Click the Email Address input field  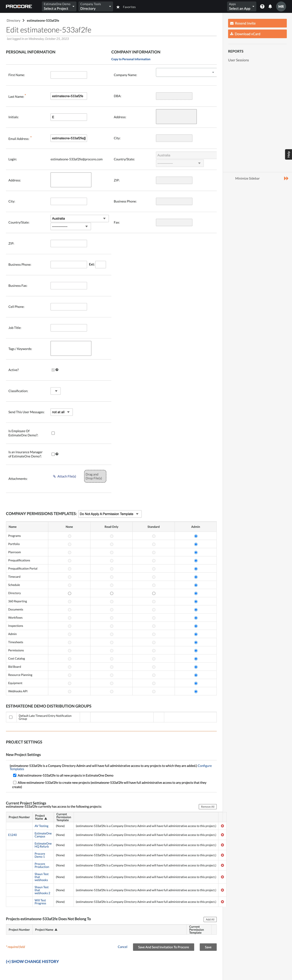pyautogui.click(x=69, y=138)
